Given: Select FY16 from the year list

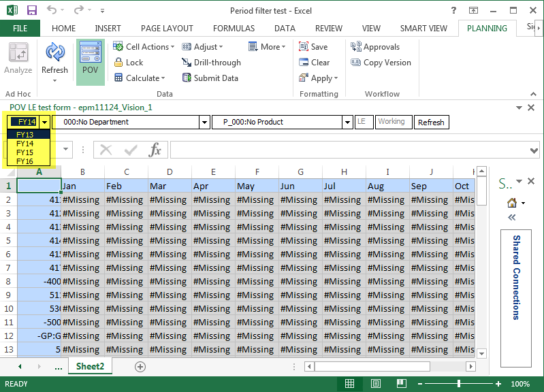Looking at the screenshot, I should (x=29, y=161).
